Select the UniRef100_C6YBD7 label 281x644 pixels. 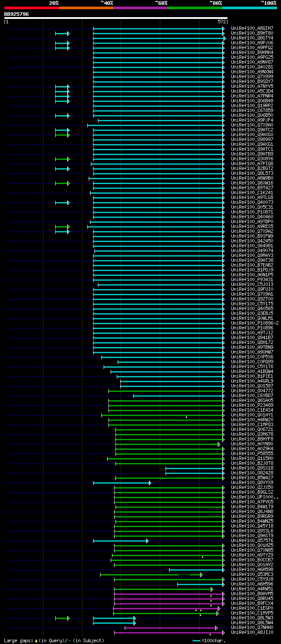click(252, 396)
